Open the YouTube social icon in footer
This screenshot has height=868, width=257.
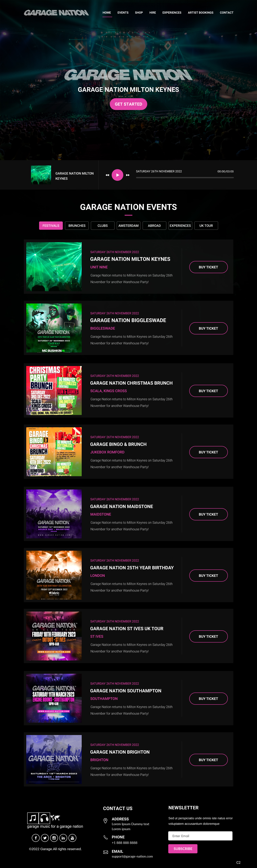[72, 838]
